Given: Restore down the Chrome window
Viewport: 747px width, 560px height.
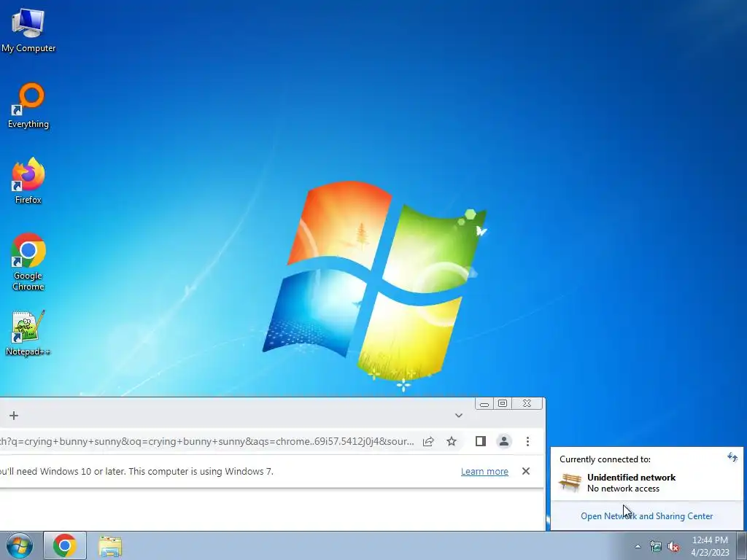Looking at the screenshot, I should [503, 404].
